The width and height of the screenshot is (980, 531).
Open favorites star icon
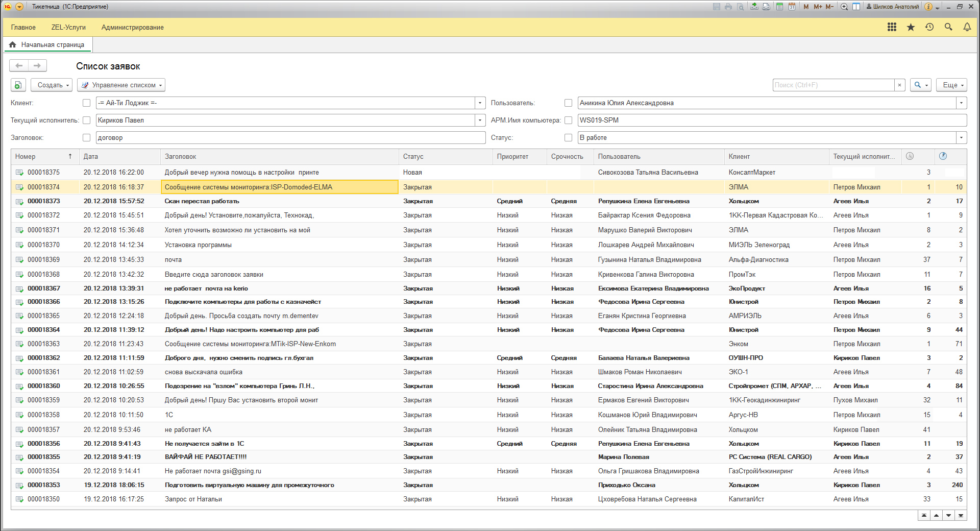(x=911, y=27)
